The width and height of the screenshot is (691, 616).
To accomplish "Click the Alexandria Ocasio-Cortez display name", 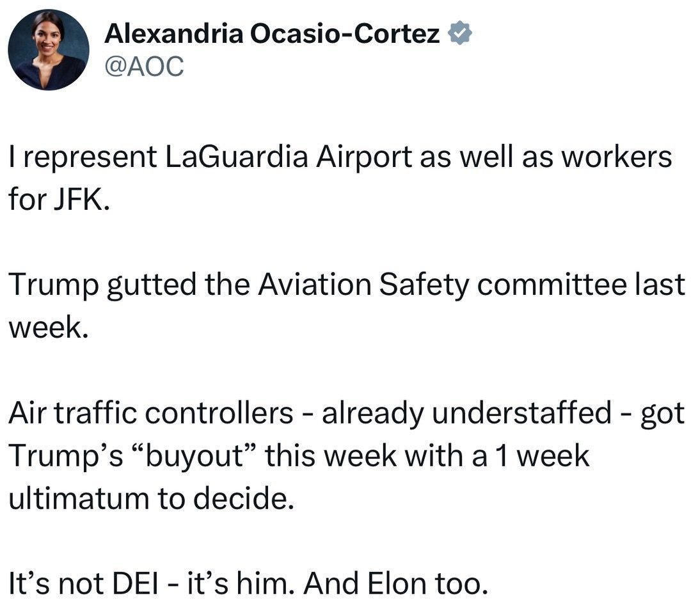I will [272, 34].
